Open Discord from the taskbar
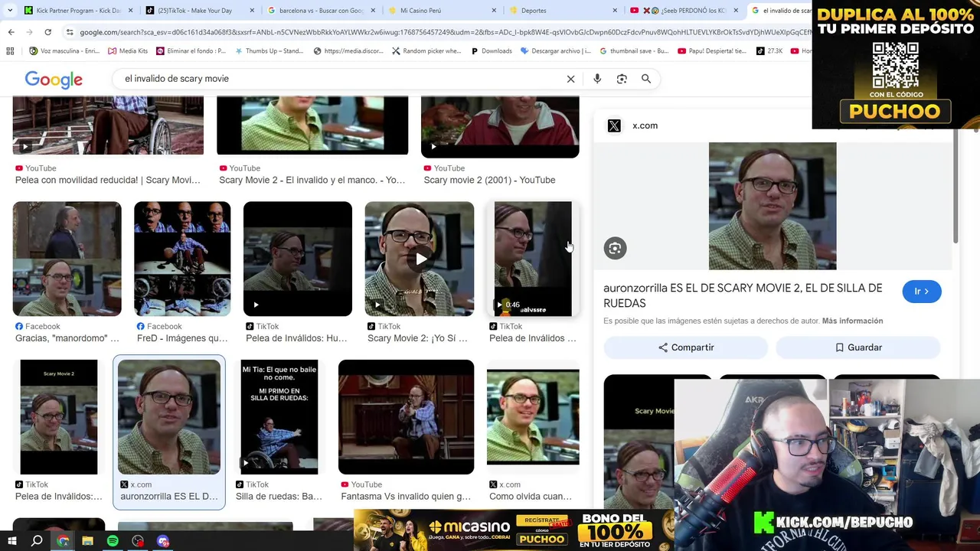980x551 pixels. pos(162,541)
